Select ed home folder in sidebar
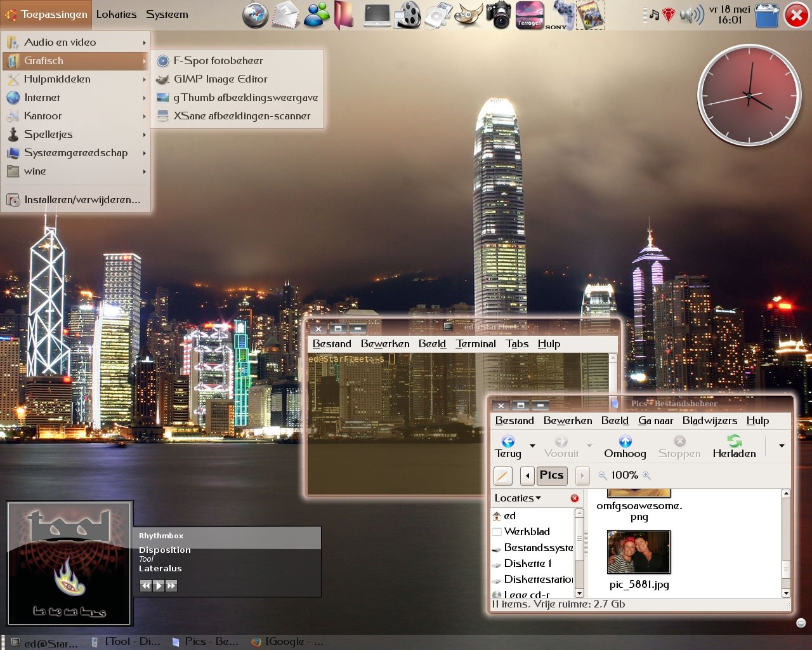812x650 pixels. coord(533,516)
